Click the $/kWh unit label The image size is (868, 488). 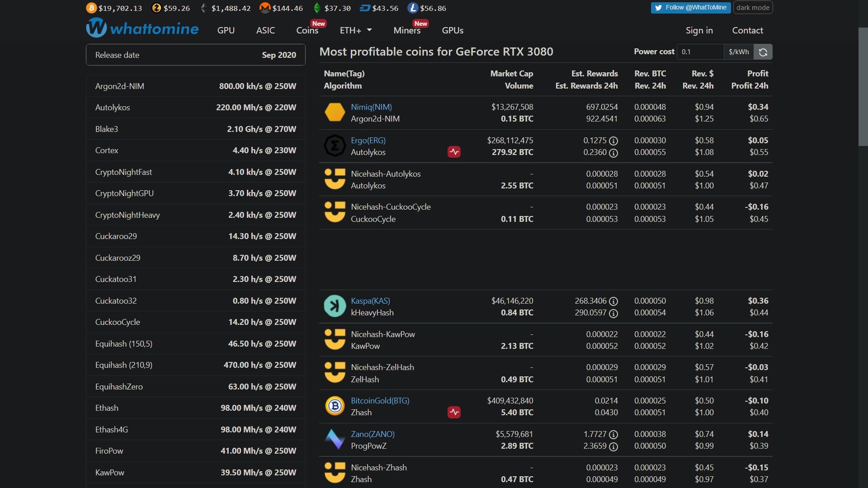[x=739, y=52]
